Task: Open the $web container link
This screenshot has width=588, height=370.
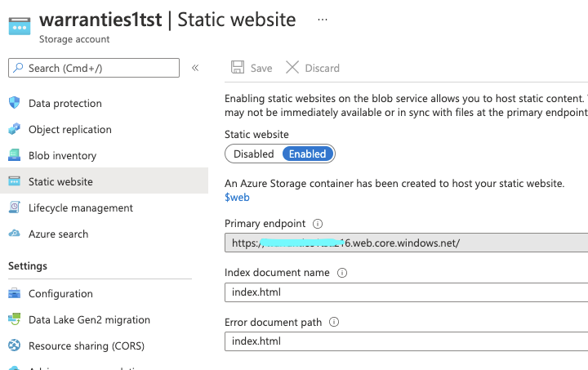Action: pos(237,197)
